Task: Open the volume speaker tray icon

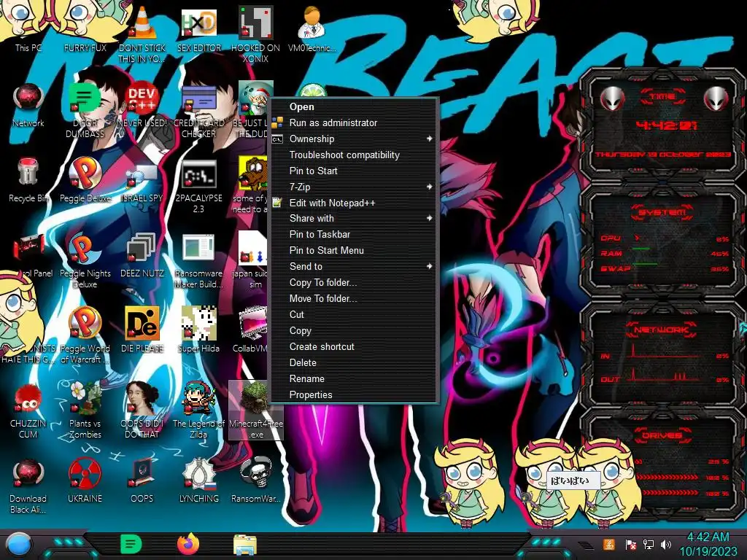Action: tap(666, 544)
